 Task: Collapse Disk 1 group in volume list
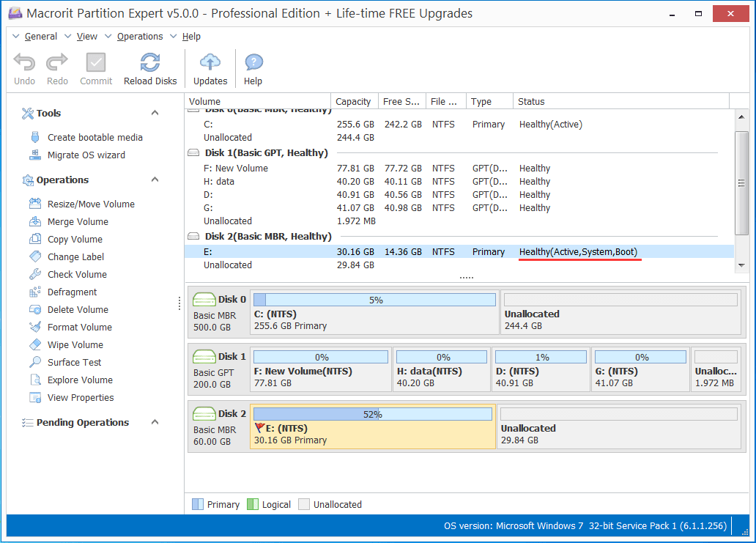(x=193, y=153)
